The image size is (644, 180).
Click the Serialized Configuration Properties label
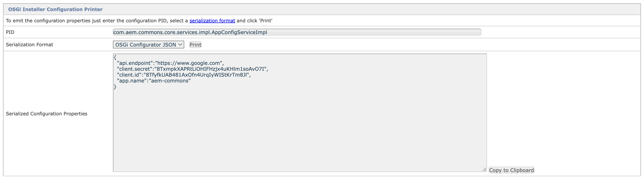(x=46, y=113)
